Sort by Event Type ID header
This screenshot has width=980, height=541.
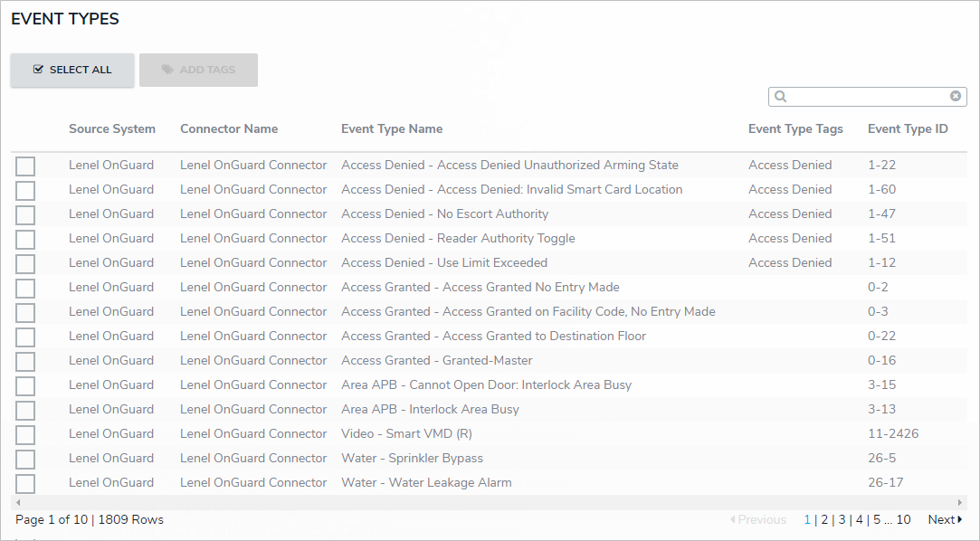(x=908, y=128)
